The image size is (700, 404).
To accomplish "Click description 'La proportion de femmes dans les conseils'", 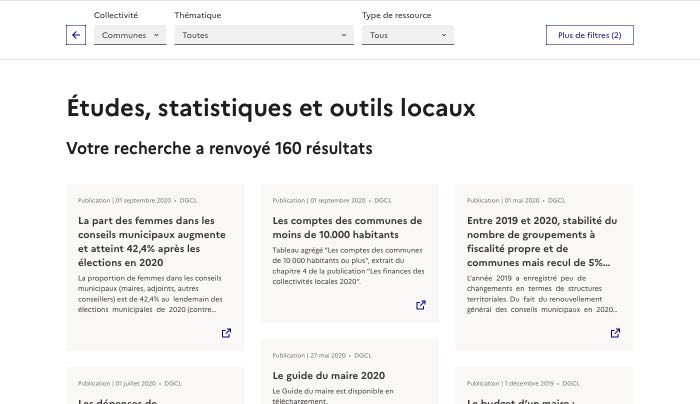I will pyautogui.click(x=150, y=294).
